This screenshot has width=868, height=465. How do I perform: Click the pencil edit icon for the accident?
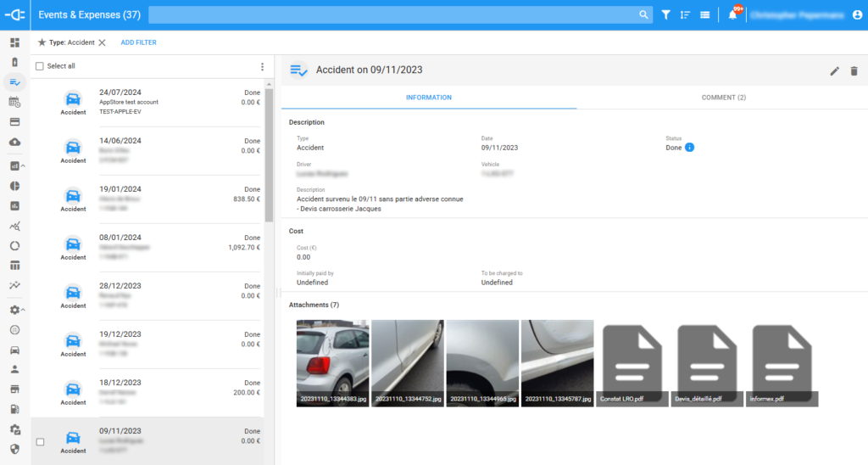pyautogui.click(x=834, y=71)
